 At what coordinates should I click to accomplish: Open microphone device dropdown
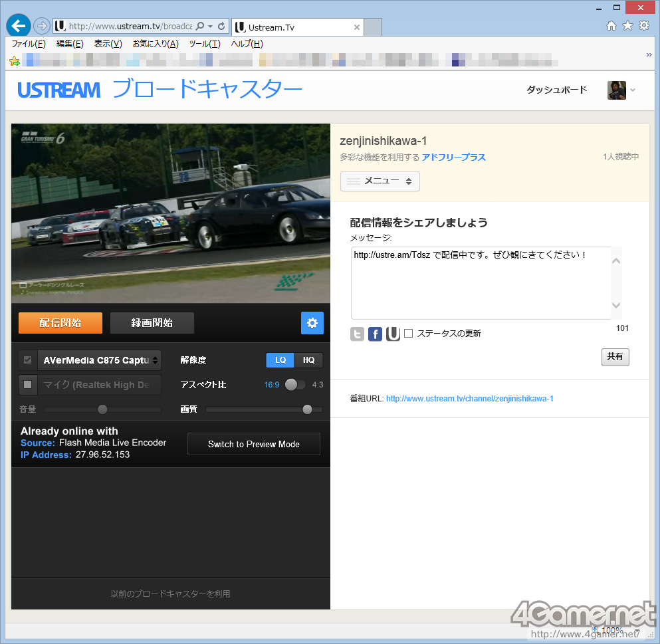99,385
